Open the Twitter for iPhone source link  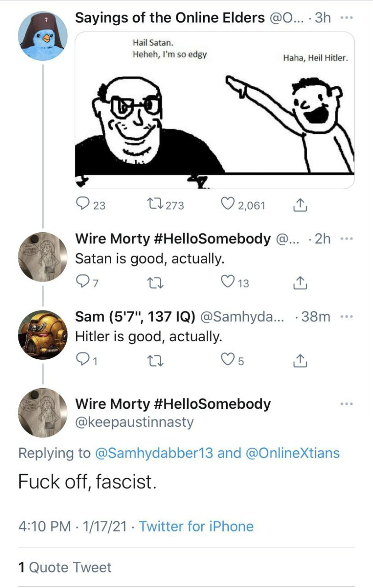point(196,526)
